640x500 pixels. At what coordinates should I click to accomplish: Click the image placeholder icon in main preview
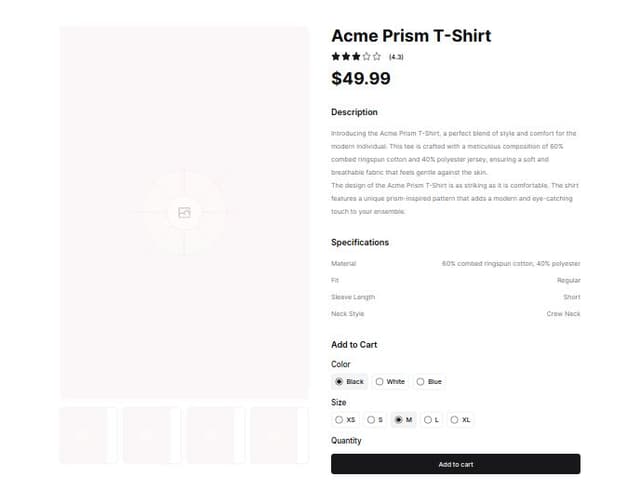point(184,213)
